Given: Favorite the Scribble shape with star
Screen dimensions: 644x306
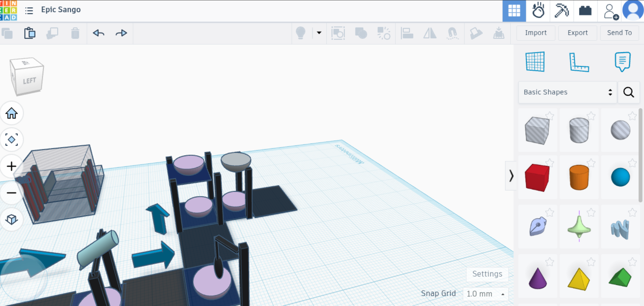Looking at the screenshot, I should point(550,212).
